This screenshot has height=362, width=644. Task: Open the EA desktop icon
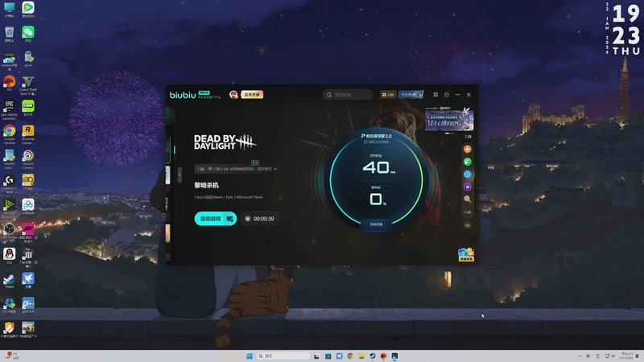(x=9, y=84)
